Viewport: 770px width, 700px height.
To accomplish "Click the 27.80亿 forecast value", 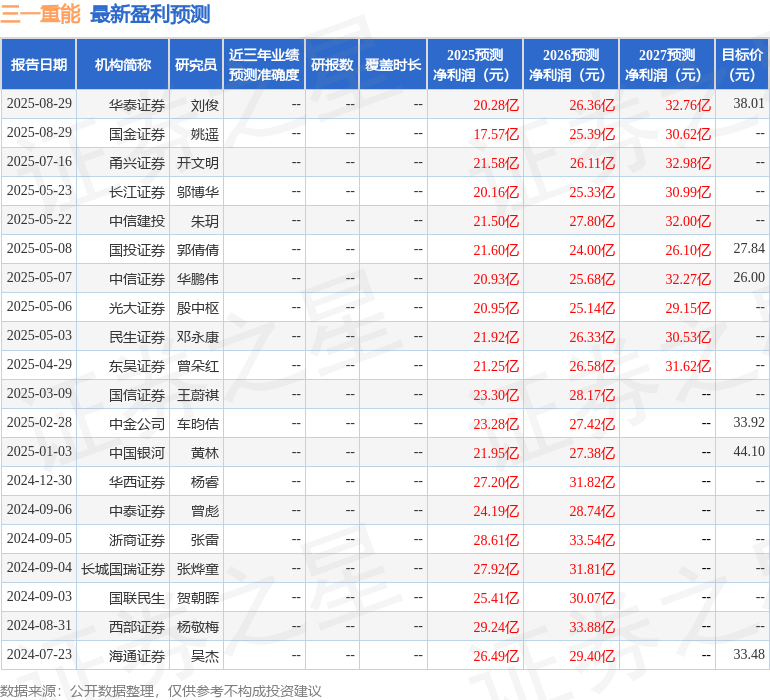I will pos(592,221).
